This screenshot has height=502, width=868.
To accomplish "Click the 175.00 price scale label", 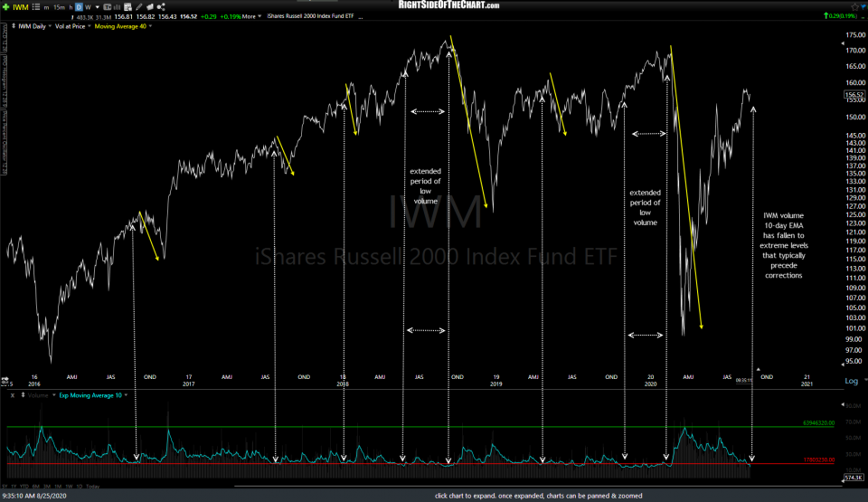I will coord(855,35).
